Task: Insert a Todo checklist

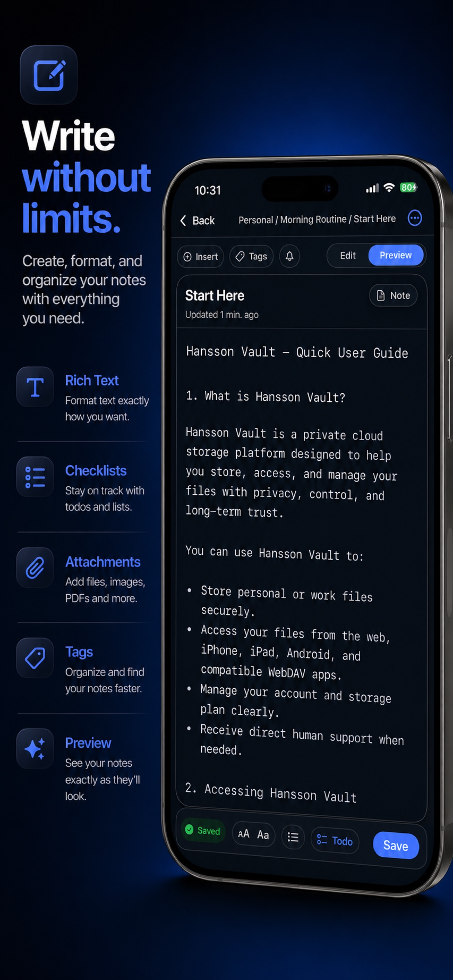Action: (334, 840)
